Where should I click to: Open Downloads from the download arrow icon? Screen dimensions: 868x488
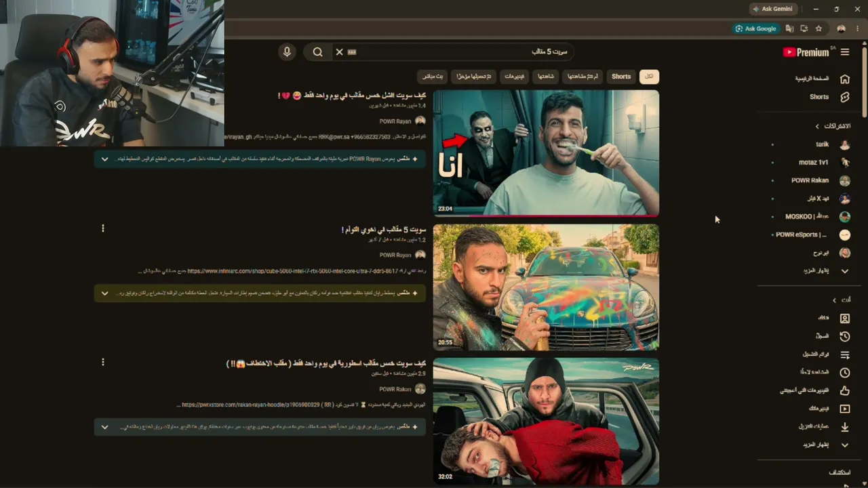pos(845,427)
